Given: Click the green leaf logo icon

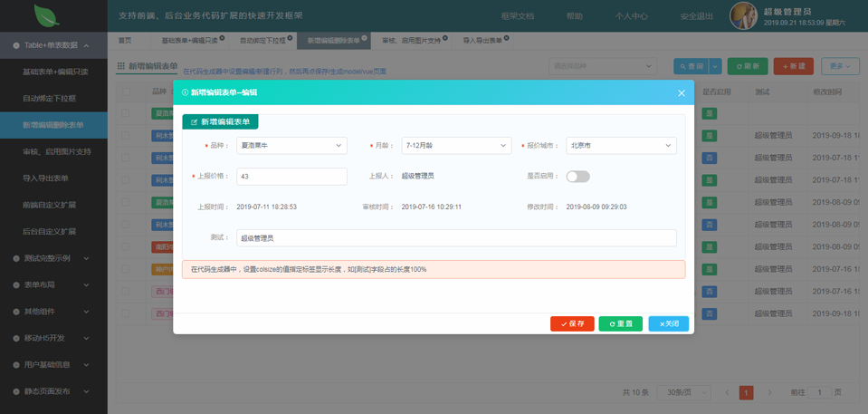Looking at the screenshot, I should (46, 15).
